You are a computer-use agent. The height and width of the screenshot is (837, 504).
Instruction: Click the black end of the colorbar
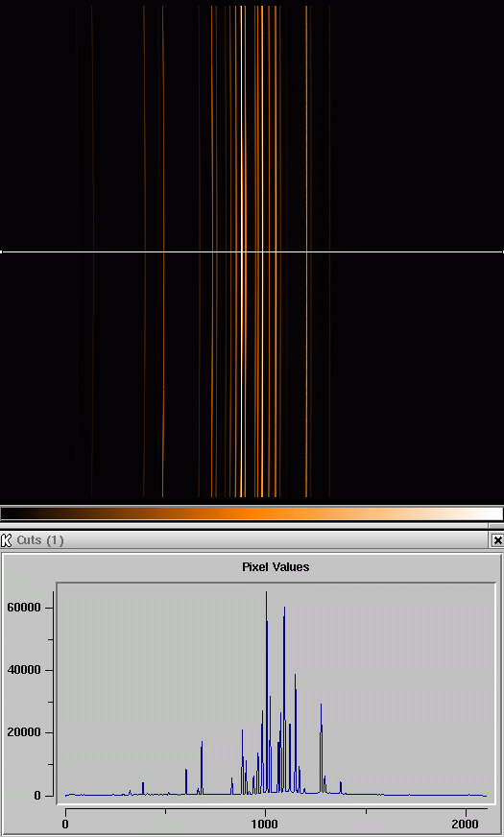click(x=10, y=514)
